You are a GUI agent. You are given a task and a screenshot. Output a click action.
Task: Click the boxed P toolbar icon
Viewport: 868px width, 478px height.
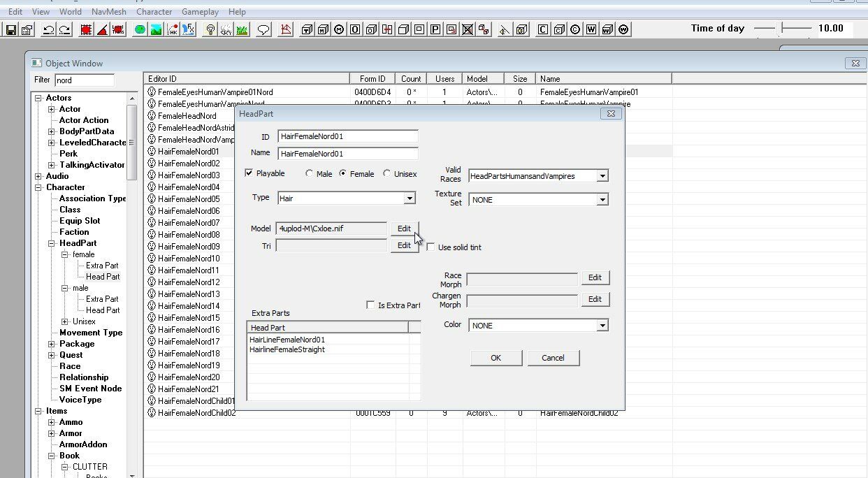(435, 30)
